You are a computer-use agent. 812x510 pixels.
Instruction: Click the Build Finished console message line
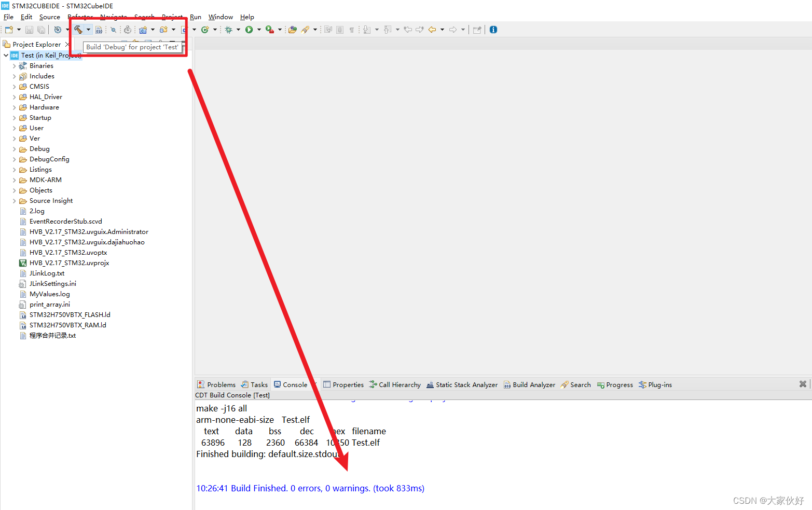(310, 488)
